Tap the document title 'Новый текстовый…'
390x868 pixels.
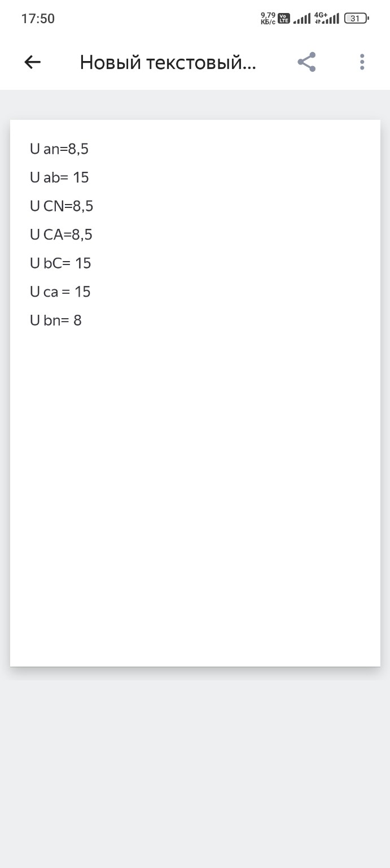[x=168, y=62]
